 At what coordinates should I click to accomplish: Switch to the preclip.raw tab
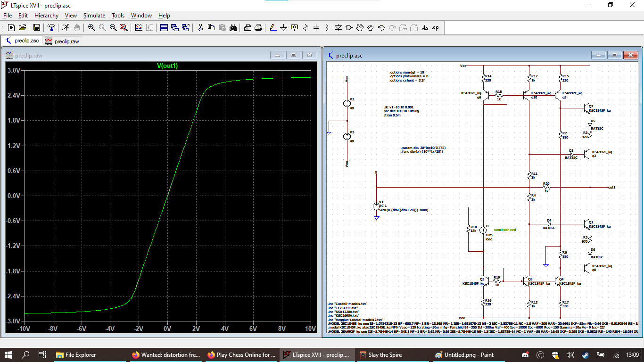62,41
